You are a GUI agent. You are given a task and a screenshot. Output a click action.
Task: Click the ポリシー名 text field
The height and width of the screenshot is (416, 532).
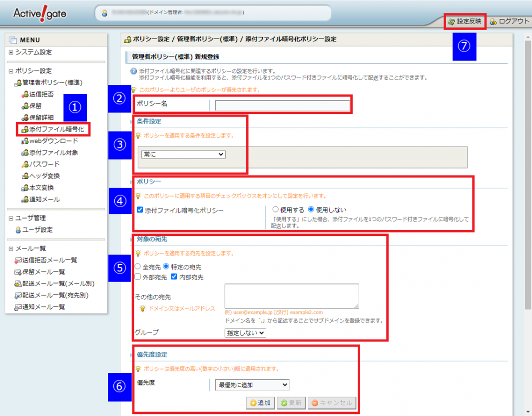(x=282, y=105)
